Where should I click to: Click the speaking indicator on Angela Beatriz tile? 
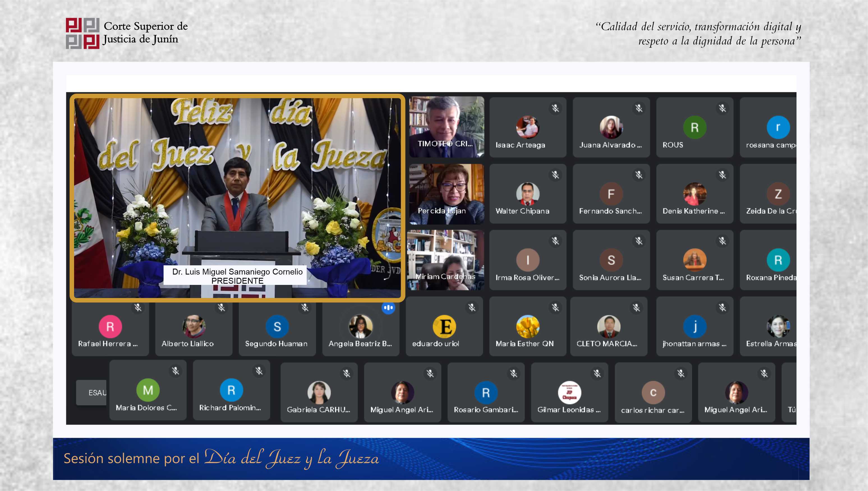(388, 308)
